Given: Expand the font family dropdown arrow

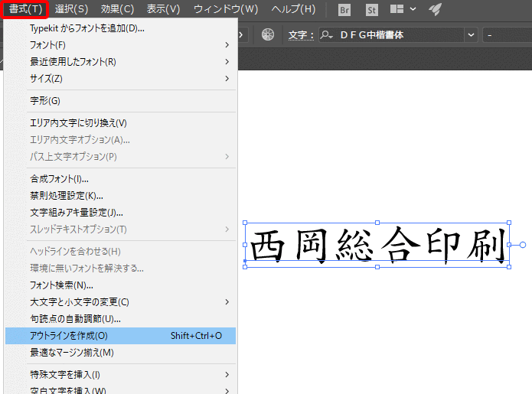Looking at the screenshot, I should point(471,35).
